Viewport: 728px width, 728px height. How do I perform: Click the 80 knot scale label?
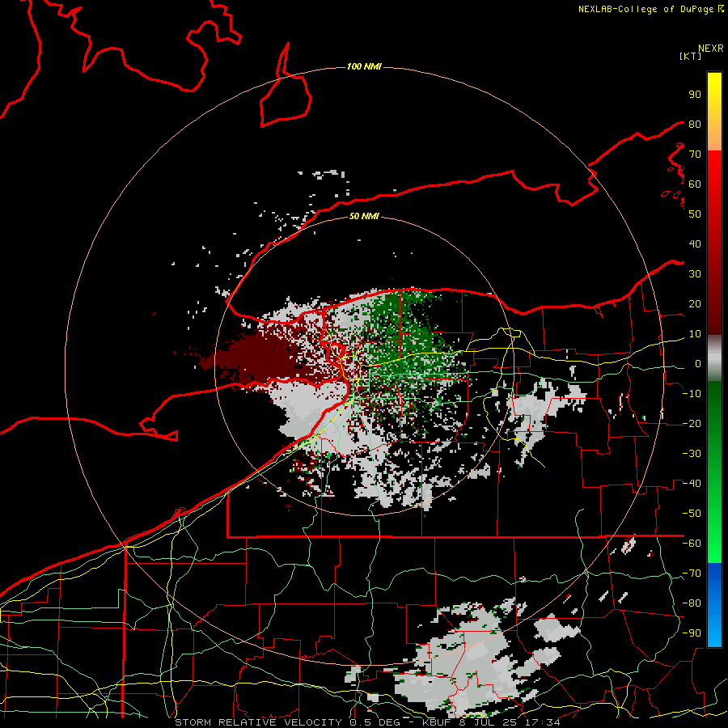pos(695,125)
